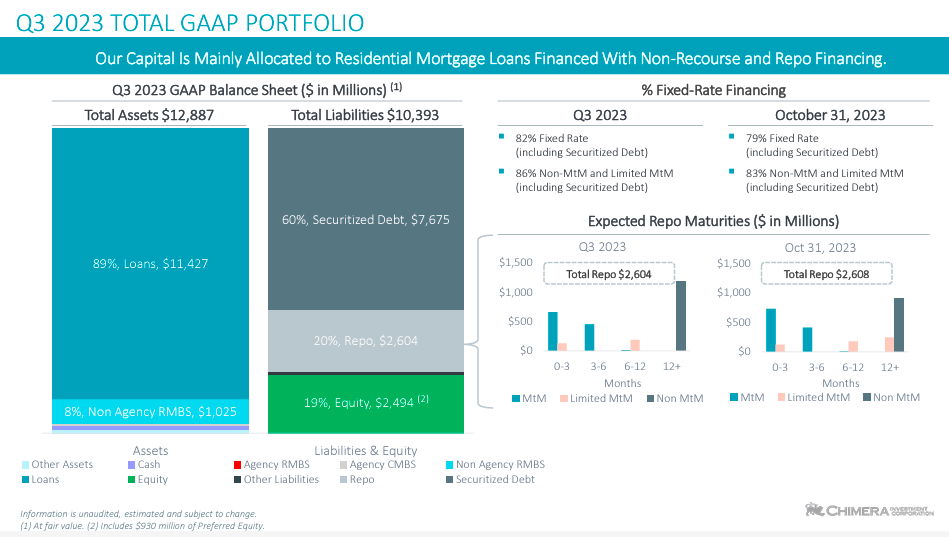The width and height of the screenshot is (949, 537).
Task: Click the '89%, Loans, $11,427' bar segment
Action: (x=150, y=263)
